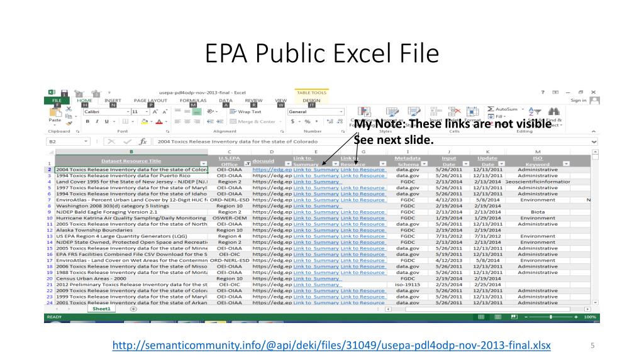The image size is (644, 362).
Task: Open the font size 11 dropdown
Action: coord(147,112)
